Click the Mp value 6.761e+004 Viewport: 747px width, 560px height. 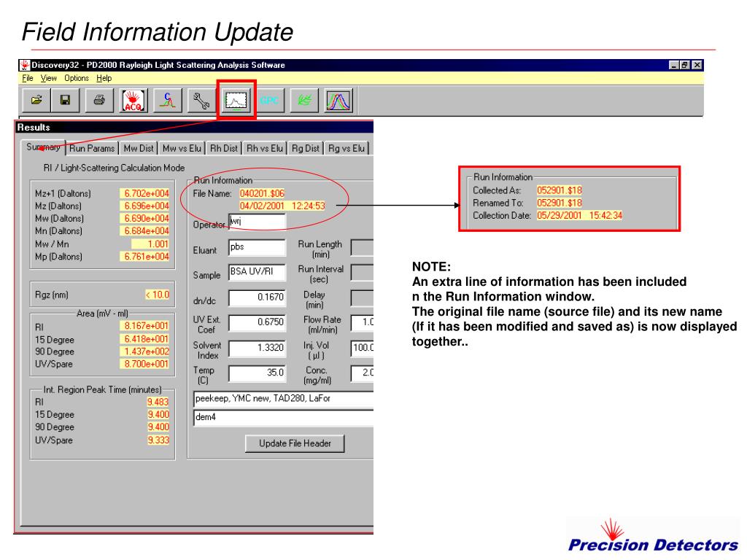pos(146,256)
